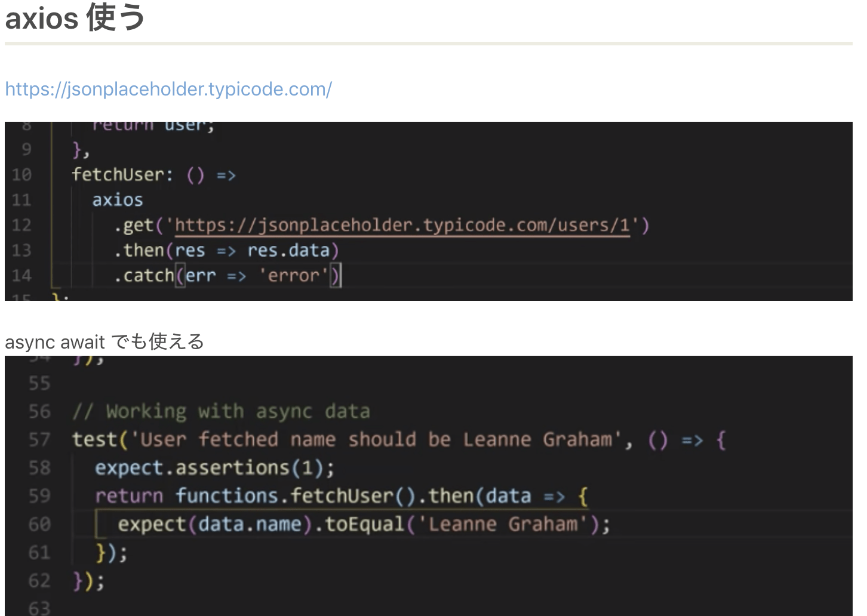Click line number 57 in the gutter
The width and height of the screenshot is (867, 616).
[x=39, y=440]
